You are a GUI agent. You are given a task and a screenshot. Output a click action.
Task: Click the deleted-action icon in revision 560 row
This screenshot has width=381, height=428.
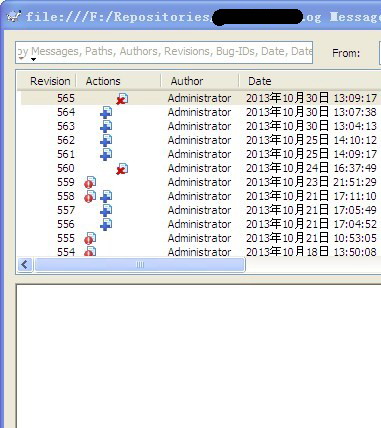122,169
